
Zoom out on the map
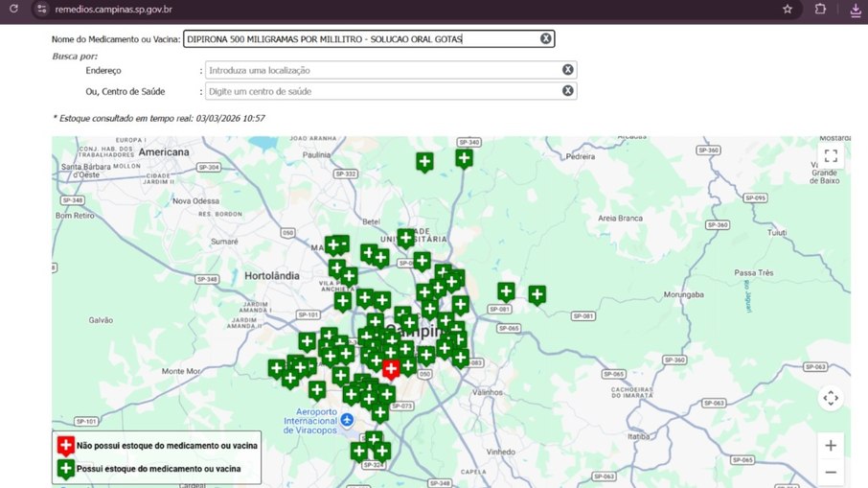click(831, 472)
